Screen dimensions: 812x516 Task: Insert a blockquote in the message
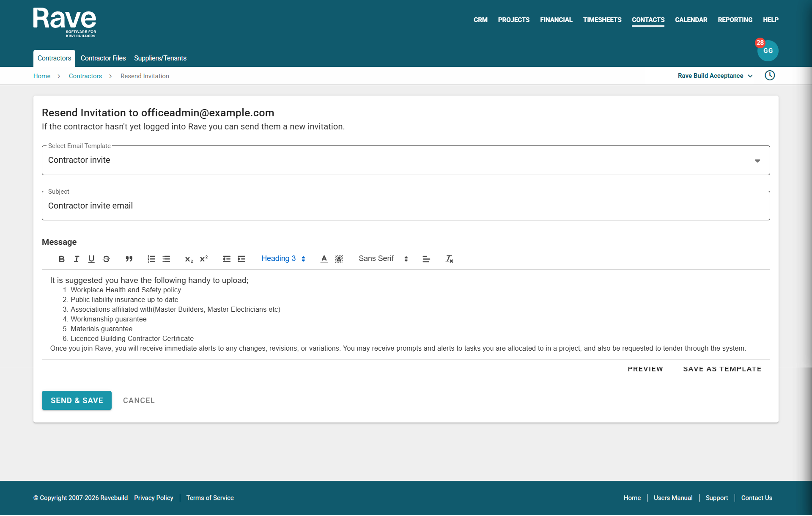129,259
